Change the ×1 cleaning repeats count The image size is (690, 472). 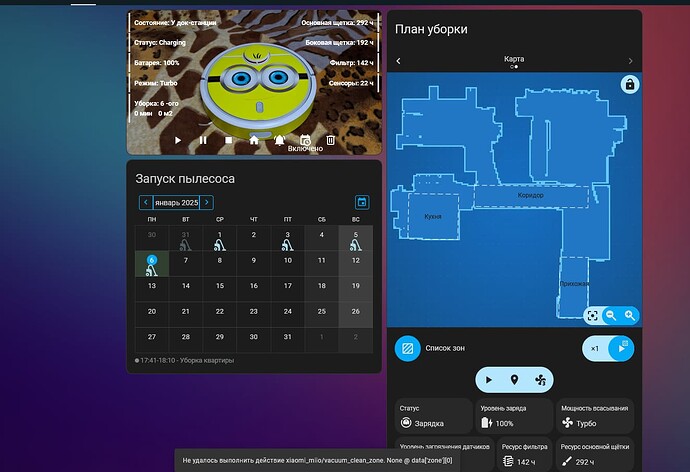[595, 348]
